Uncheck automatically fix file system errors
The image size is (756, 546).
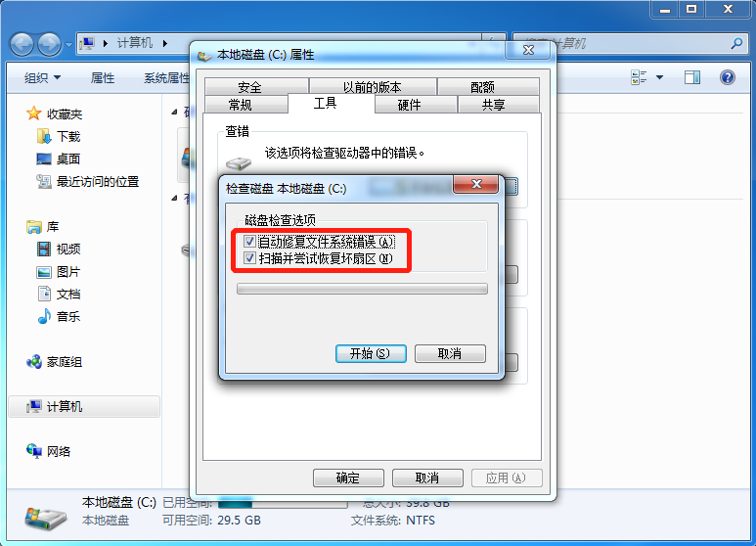[249, 241]
